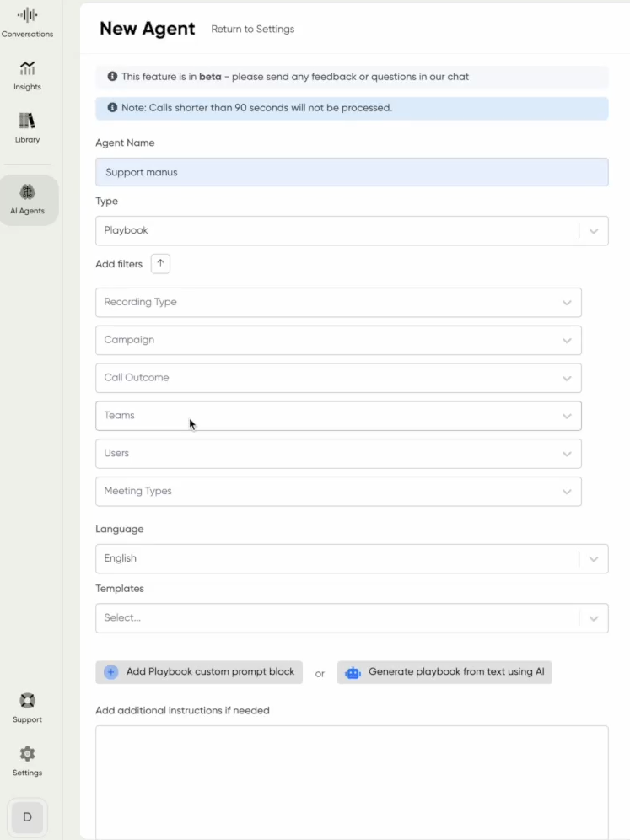The image size is (630, 840).
Task: Open Support via the lifebuoy icon
Action: (x=27, y=701)
